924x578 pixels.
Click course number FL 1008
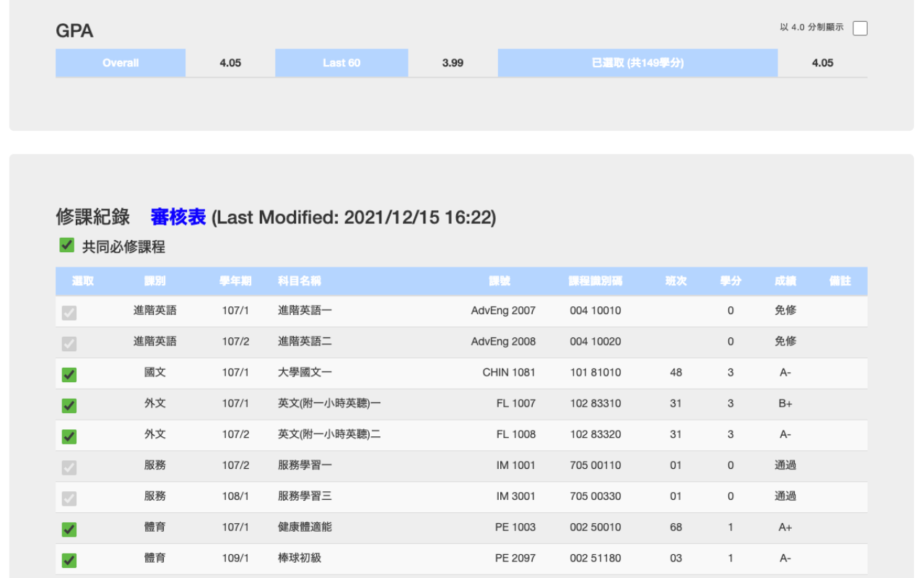pos(516,434)
